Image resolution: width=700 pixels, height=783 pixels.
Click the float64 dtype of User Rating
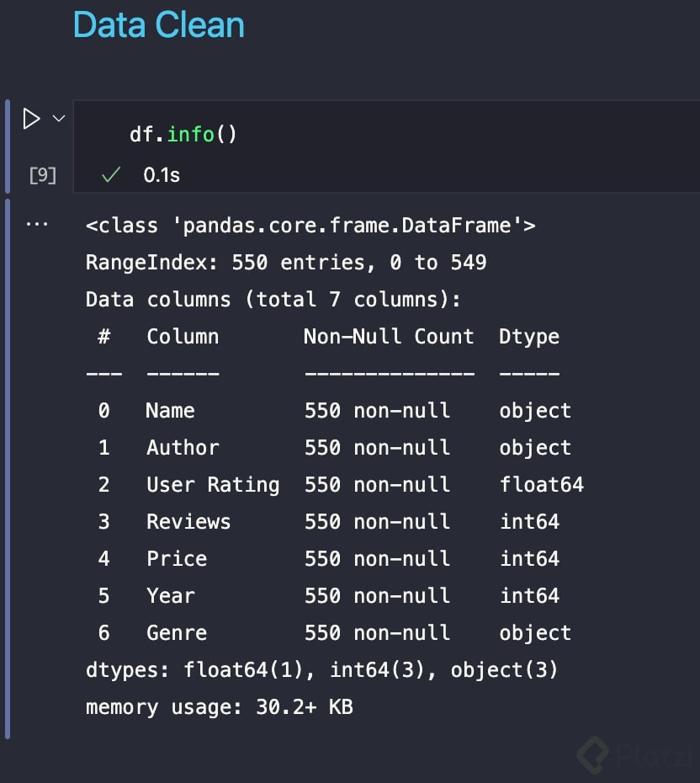click(541, 485)
